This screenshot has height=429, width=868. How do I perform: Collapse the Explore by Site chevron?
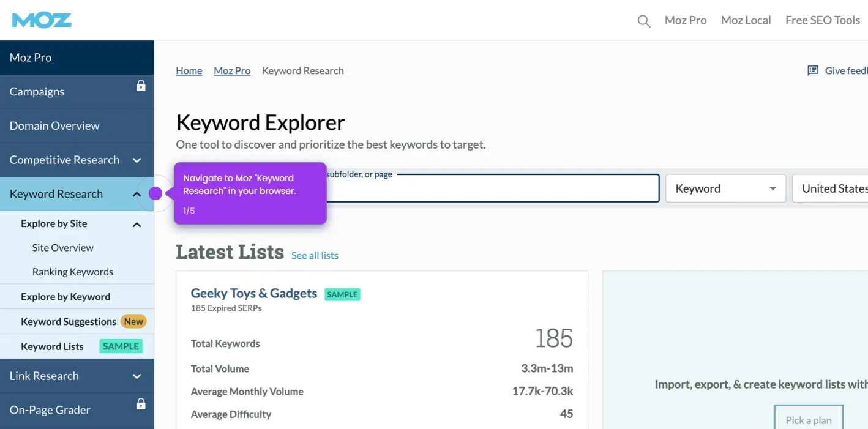tap(137, 225)
